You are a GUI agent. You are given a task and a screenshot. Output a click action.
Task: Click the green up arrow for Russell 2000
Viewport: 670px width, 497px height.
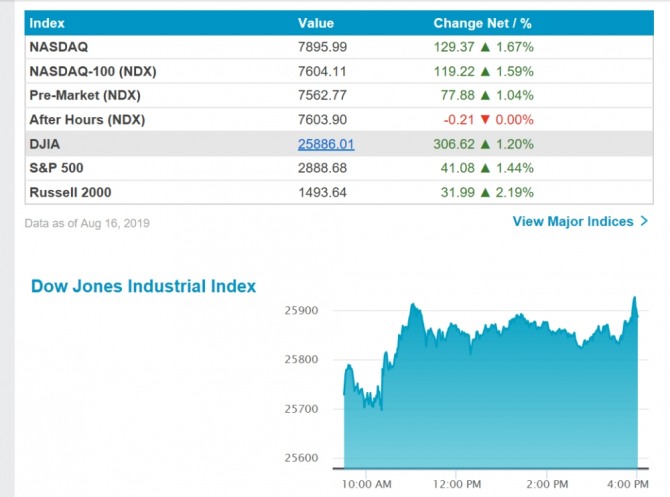pos(486,192)
